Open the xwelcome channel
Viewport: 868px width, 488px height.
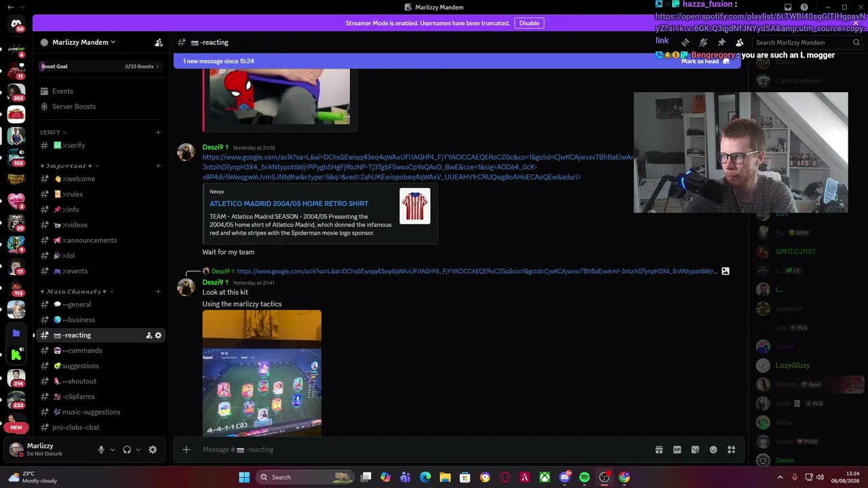(x=100, y=179)
